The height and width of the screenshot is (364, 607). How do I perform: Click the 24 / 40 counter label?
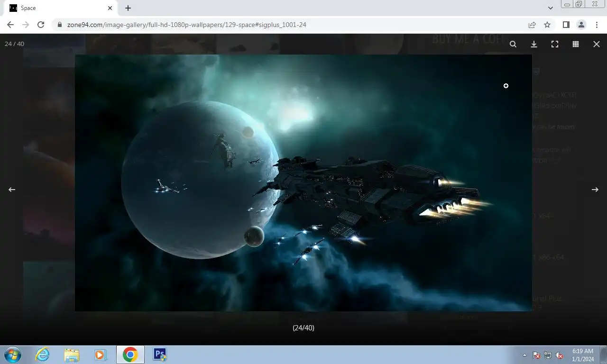coord(14,44)
